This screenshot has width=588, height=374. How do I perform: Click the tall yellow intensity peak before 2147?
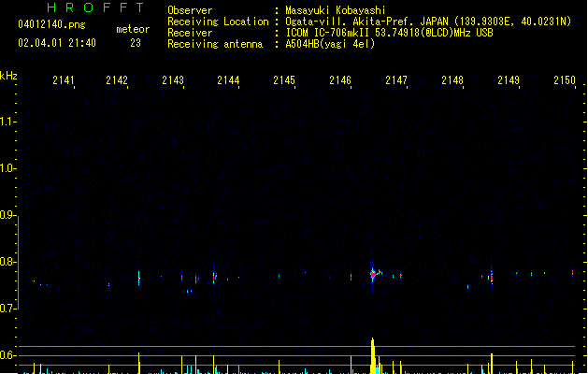(x=373, y=355)
